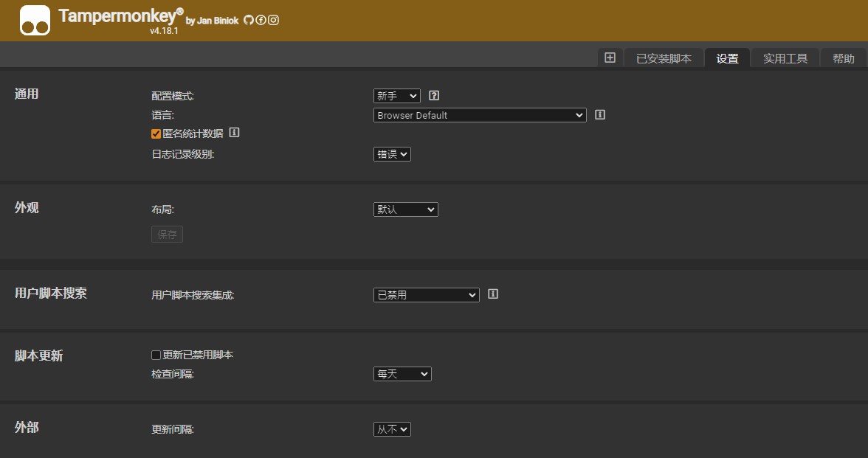Open the 布局 dropdown showing 默认

(406, 209)
